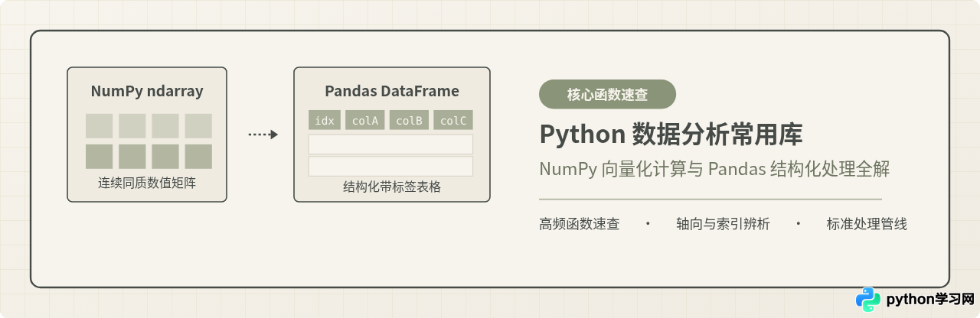Select the colC column header cell
The height and width of the screenshot is (318, 980).
(x=453, y=120)
